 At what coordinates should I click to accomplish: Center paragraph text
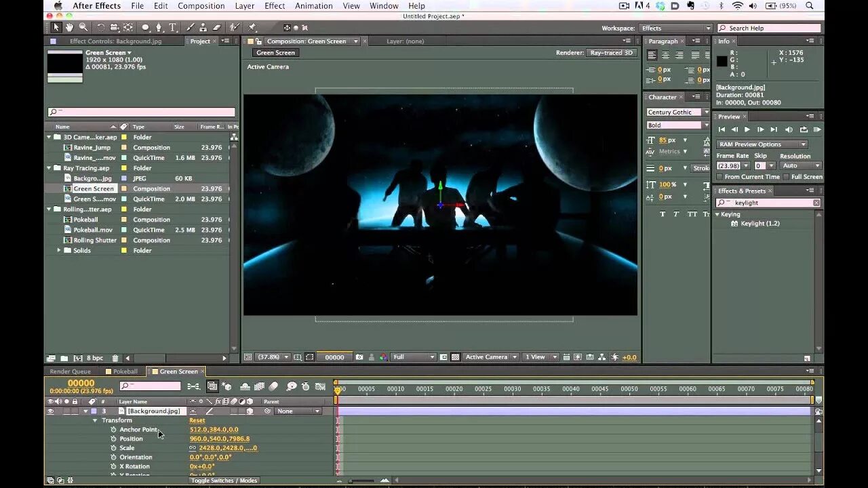point(665,55)
